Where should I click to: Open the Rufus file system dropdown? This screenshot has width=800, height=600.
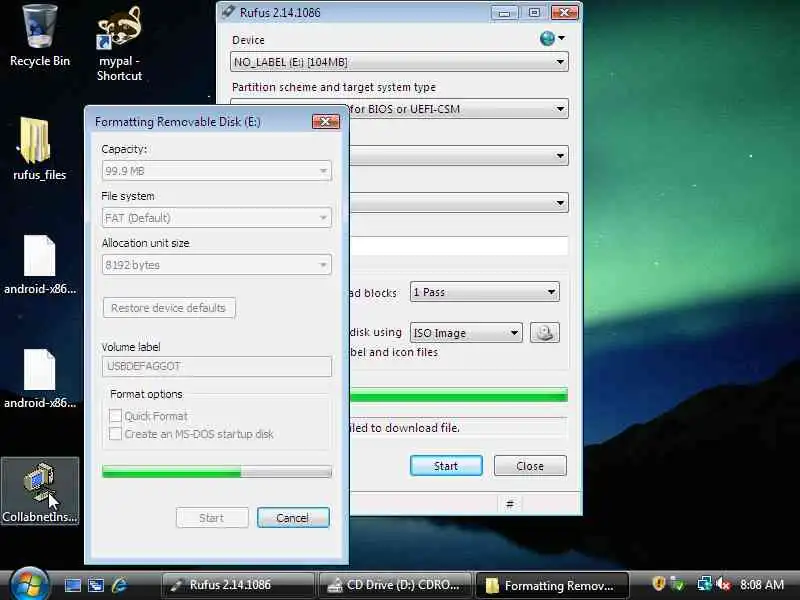458,156
